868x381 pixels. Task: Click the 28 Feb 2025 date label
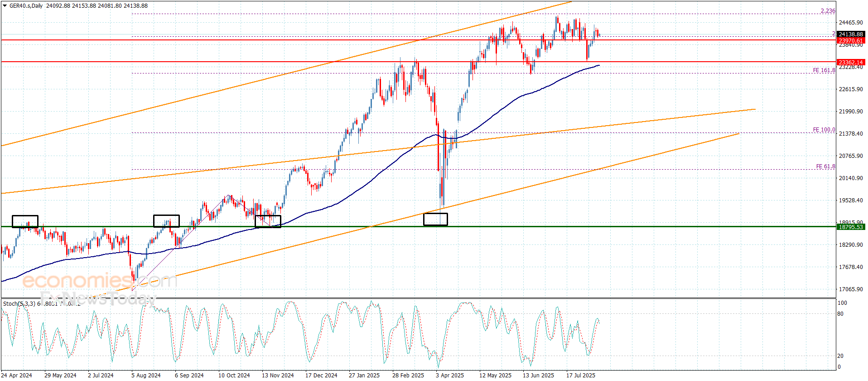click(x=408, y=376)
